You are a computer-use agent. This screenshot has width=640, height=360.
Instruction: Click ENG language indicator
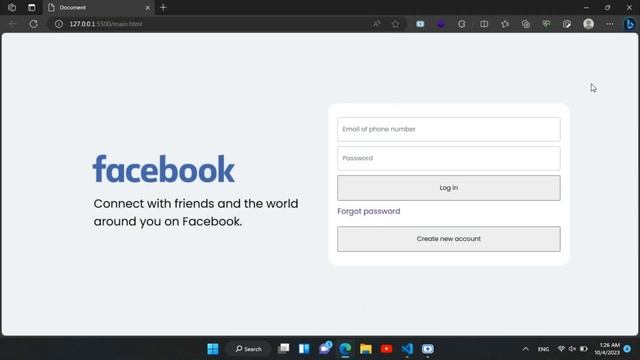[x=543, y=349]
